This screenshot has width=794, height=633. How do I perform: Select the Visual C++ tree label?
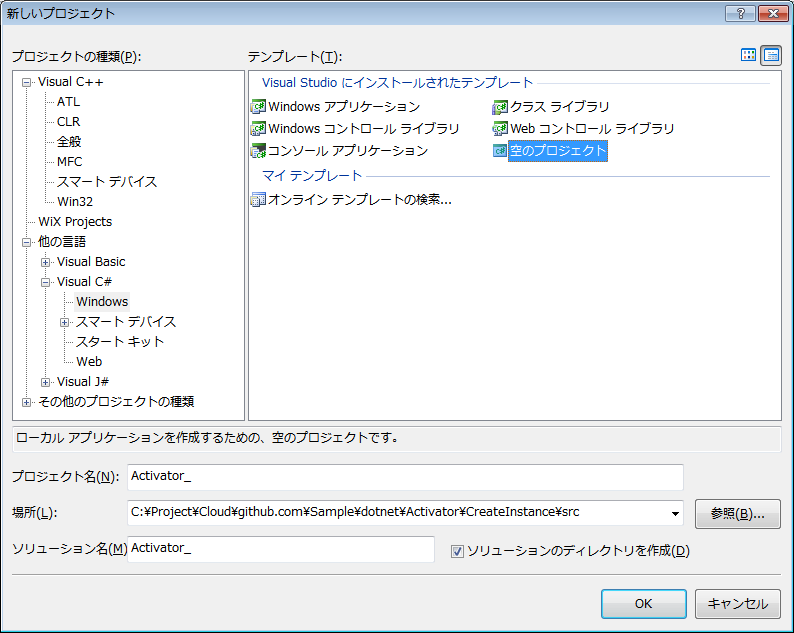tap(70, 82)
